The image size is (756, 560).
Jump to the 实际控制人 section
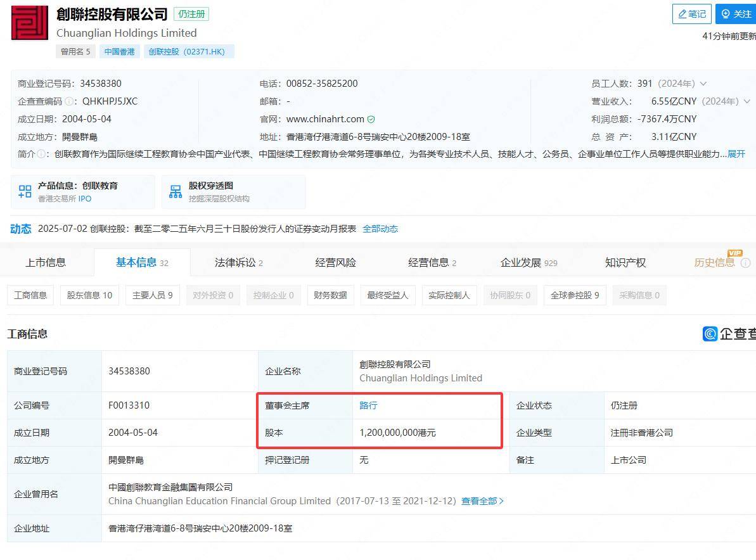point(449,295)
